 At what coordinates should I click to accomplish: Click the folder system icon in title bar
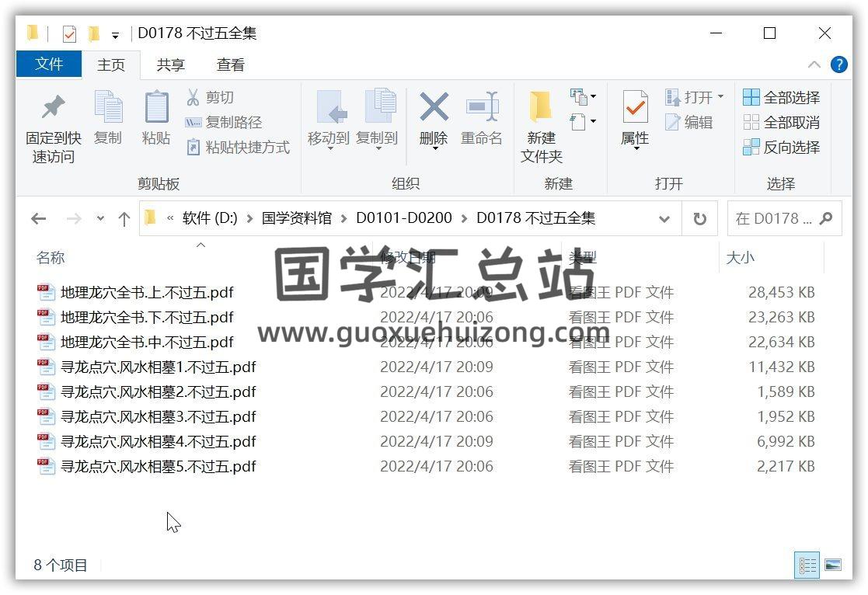click(x=33, y=33)
